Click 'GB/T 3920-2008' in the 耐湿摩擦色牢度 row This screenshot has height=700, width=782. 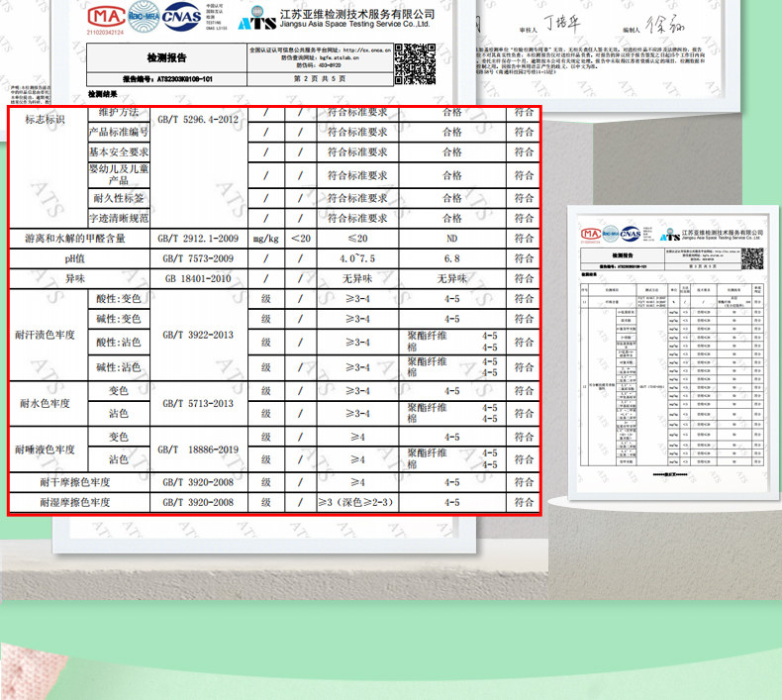pyautogui.click(x=198, y=502)
